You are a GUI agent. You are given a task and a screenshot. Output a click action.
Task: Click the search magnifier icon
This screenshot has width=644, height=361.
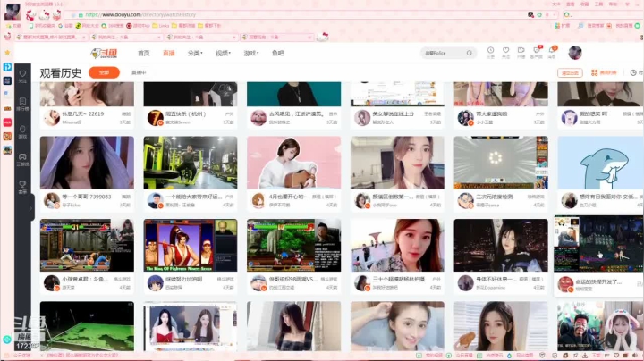(470, 53)
